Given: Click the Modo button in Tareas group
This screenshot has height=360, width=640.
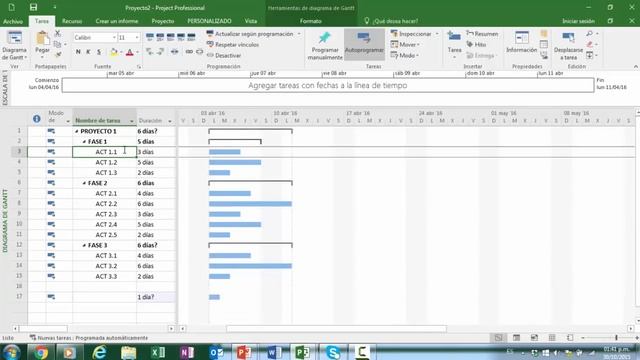Looking at the screenshot, I should (405, 55).
